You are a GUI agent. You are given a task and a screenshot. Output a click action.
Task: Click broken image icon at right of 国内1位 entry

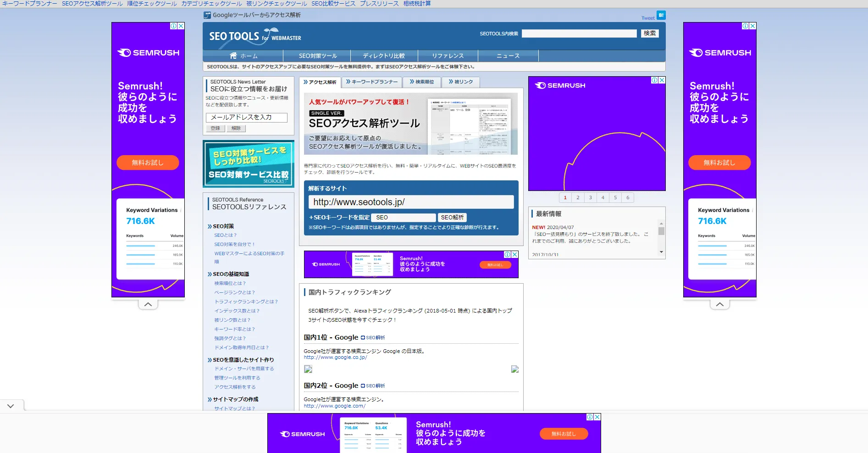(x=515, y=369)
